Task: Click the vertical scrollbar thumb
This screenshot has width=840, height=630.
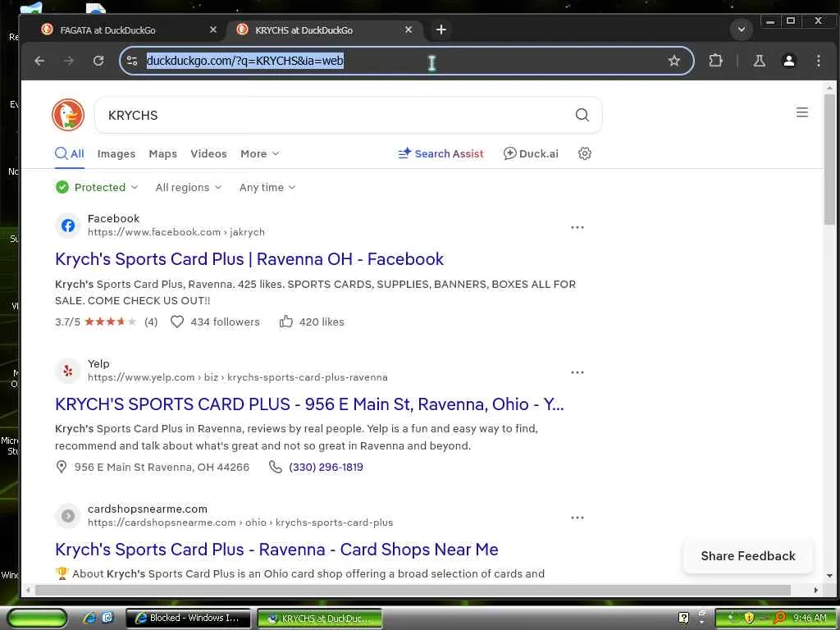Action: point(830,160)
